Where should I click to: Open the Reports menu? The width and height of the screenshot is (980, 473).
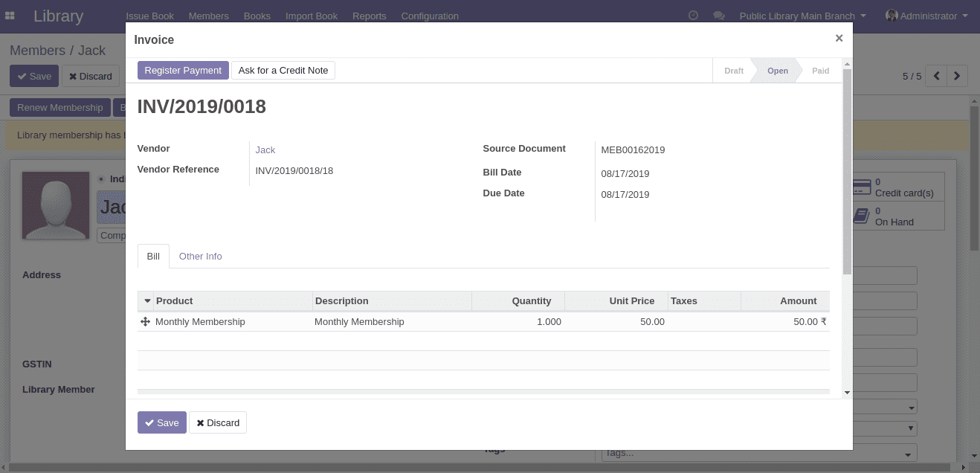370,16
